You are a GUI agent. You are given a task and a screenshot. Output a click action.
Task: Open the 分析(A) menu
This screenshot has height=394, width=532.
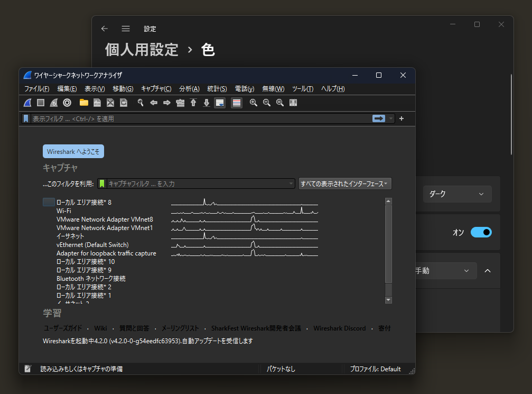tap(189, 89)
